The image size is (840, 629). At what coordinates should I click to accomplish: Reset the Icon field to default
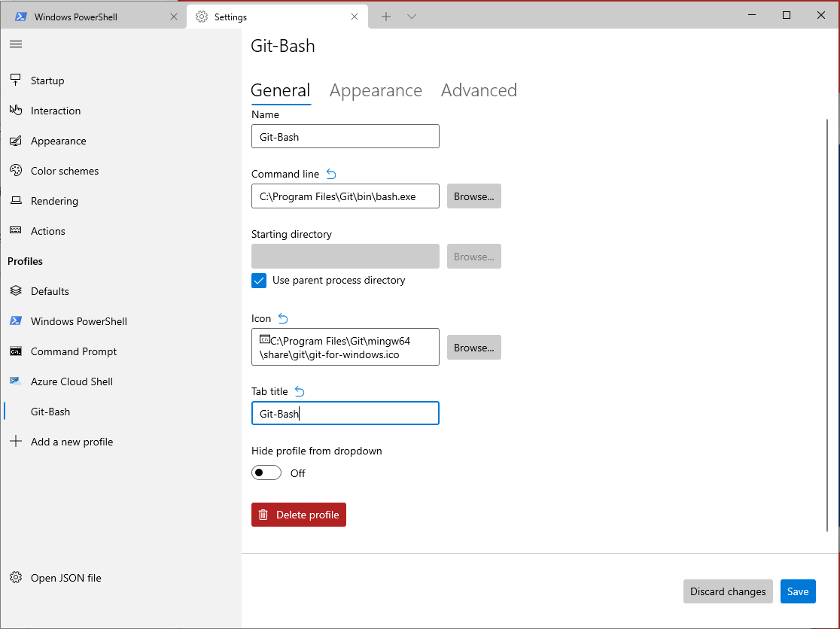click(283, 318)
